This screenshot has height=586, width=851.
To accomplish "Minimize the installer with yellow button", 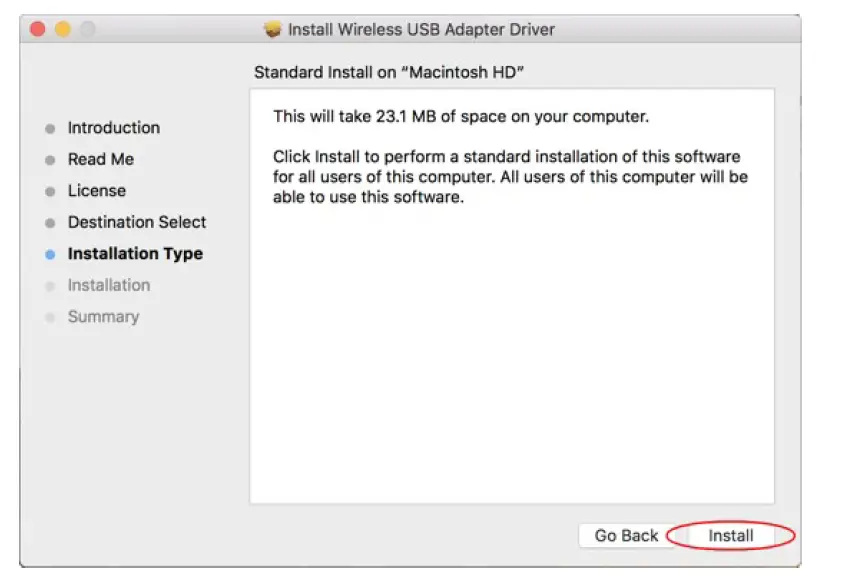I will click(x=62, y=29).
